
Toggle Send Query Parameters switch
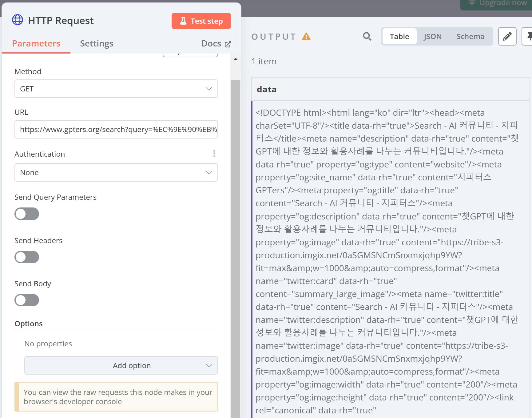click(x=27, y=214)
